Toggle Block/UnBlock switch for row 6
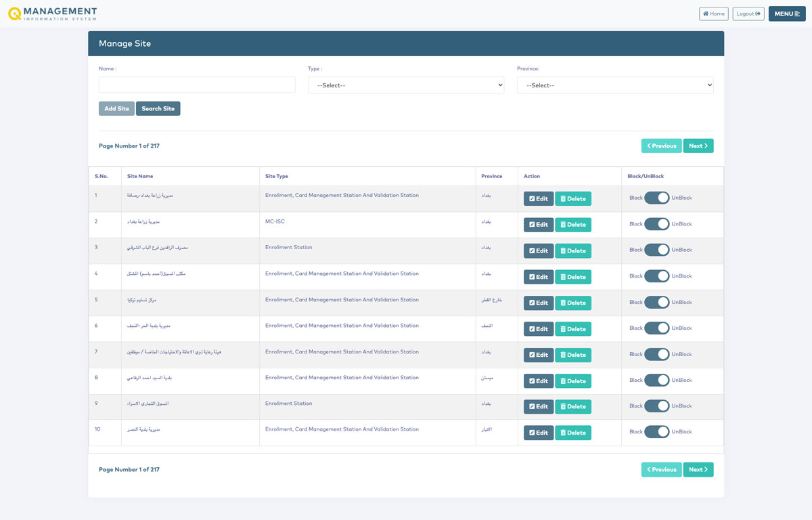 click(x=656, y=328)
